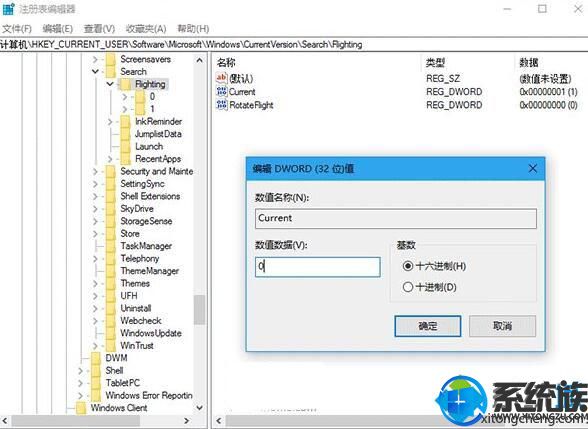Select the Flighting folder icon
This screenshot has width=588, height=429.
coord(126,84)
